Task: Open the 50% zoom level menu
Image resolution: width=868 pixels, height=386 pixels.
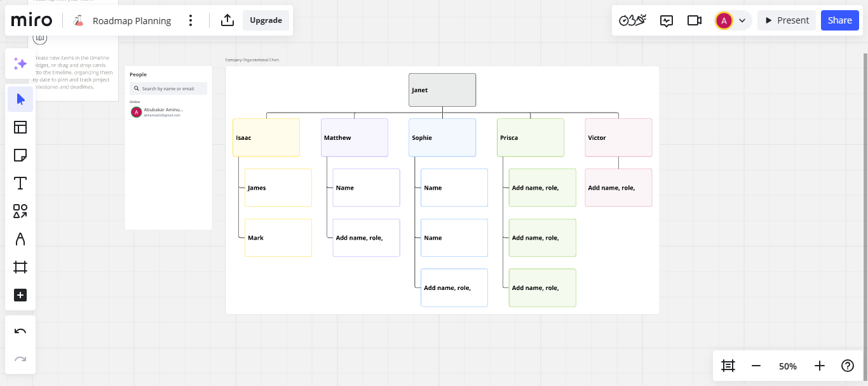Action: (x=788, y=366)
